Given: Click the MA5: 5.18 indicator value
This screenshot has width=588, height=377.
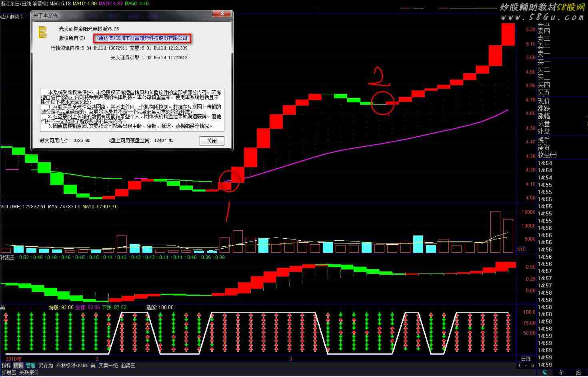Looking at the screenshot, I should (x=60, y=4).
